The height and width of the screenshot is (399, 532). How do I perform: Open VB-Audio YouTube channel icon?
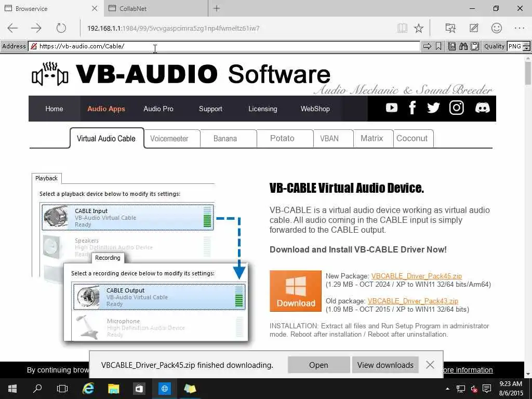click(x=392, y=108)
